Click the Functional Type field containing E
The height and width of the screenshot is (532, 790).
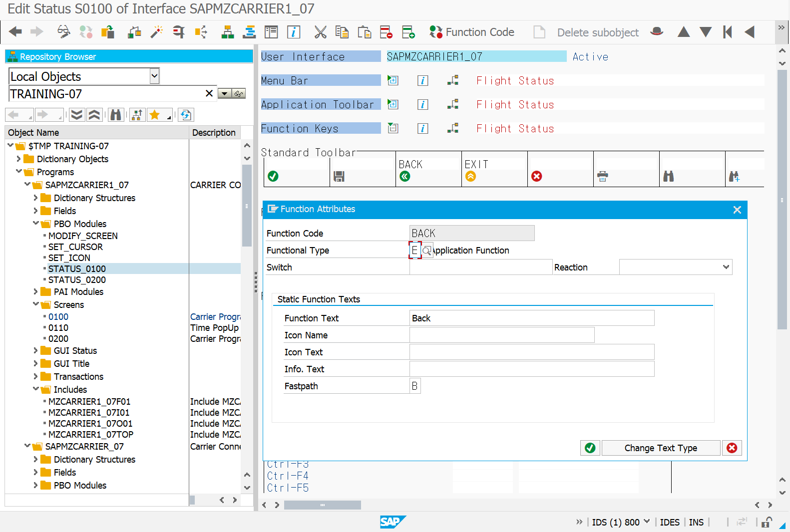[415, 250]
